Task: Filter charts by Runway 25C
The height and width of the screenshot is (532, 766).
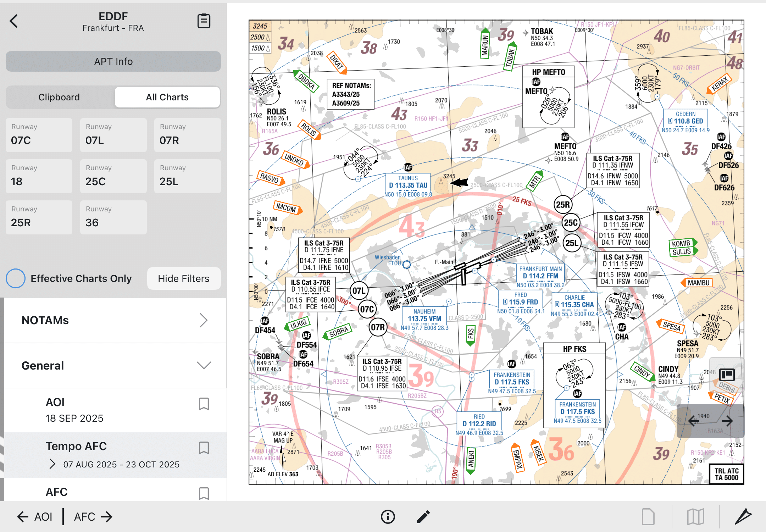Action: (x=113, y=176)
